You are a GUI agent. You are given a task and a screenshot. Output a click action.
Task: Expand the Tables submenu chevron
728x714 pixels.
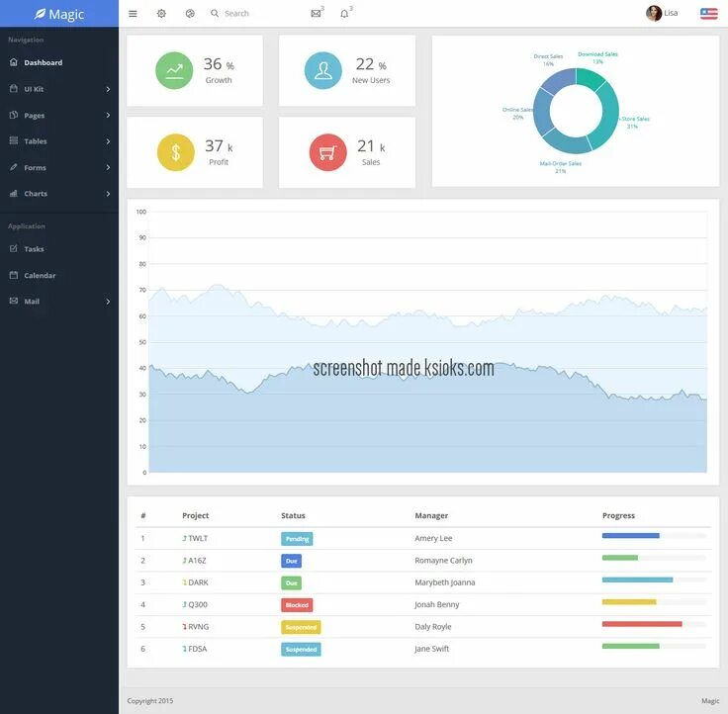[108, 141]
